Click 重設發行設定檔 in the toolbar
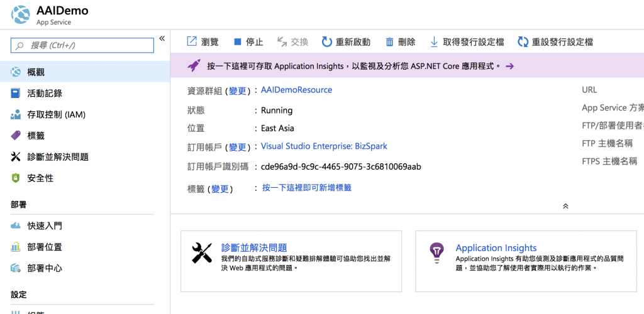Screen dimensions: 644x314 pos(555,42)
